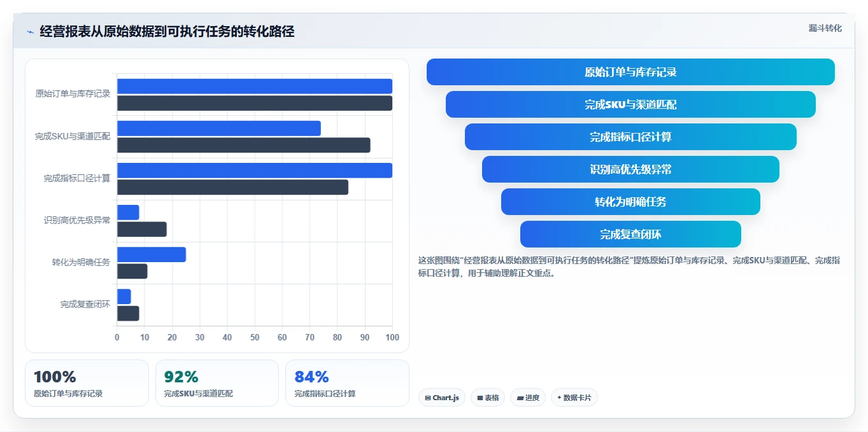Click the 转化为明确任务 funnel stage

click(630, 202)
